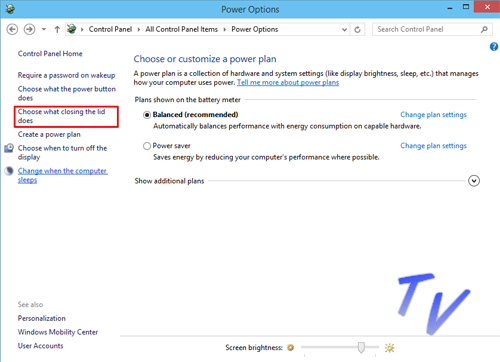Click the Plans shown on the battery meter heading

[188, 100]
